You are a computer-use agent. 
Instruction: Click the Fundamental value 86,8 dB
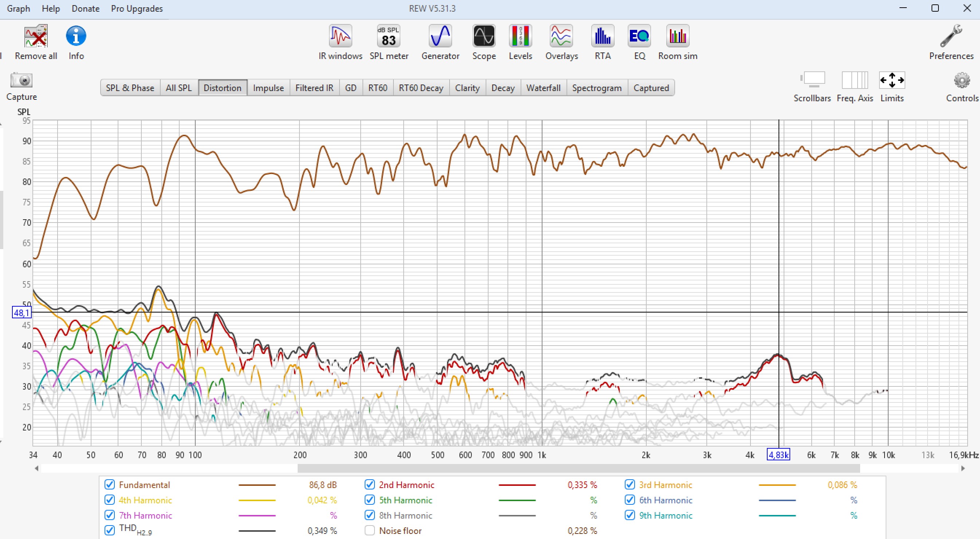click(323, 485)
